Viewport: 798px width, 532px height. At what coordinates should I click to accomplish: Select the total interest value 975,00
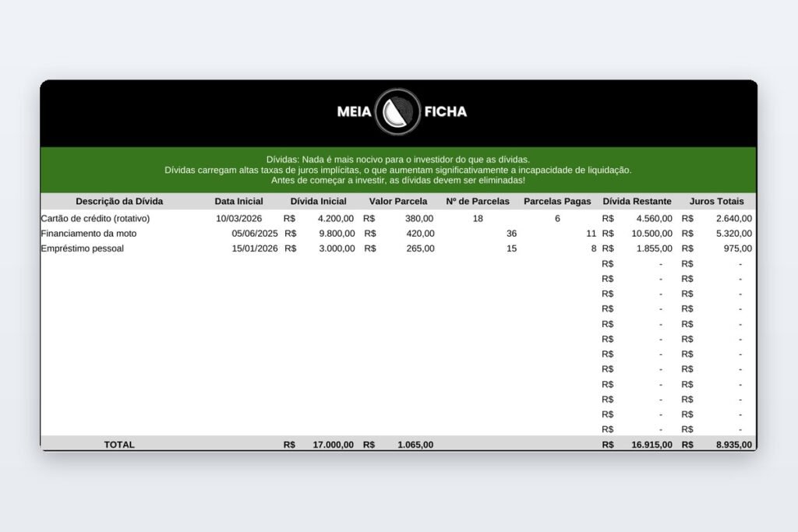pyautogui.click(x=737, y=248)
